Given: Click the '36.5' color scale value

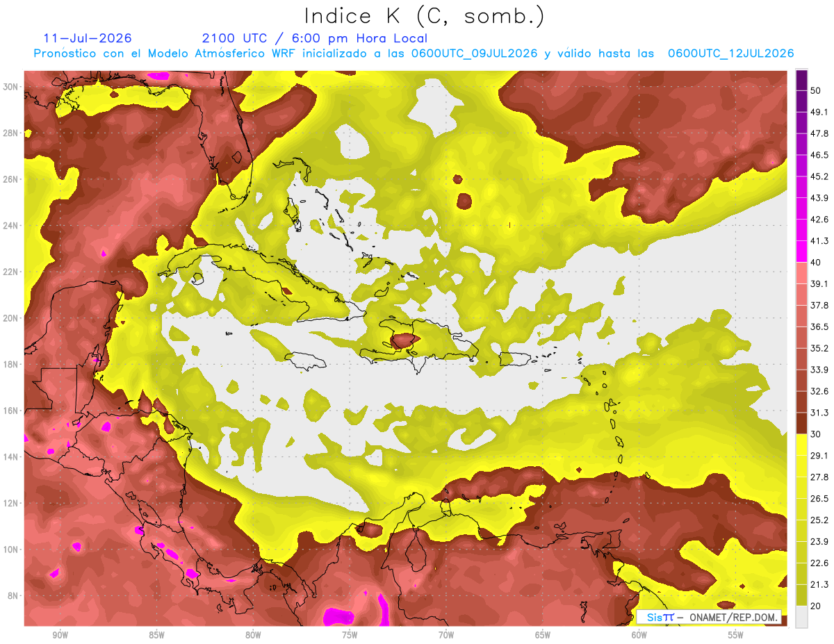Looking at the screenshot, I should click(x=819, y=327).
